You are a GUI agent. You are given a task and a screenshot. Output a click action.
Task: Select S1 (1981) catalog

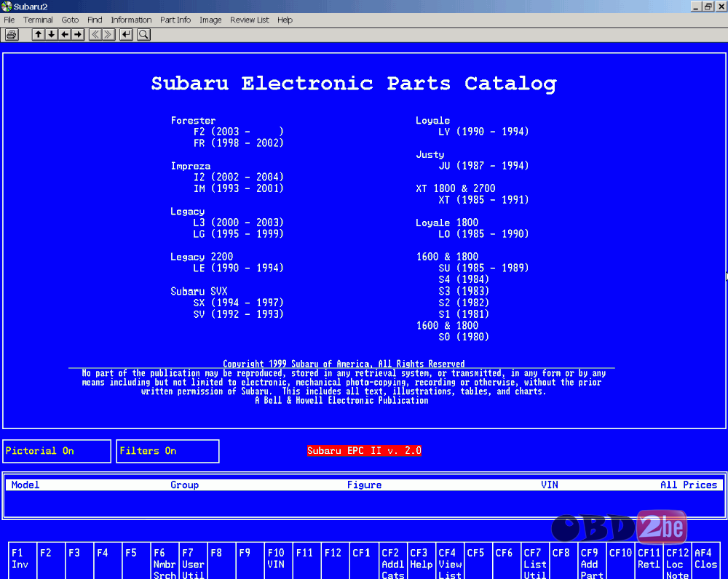(x=464, y=314)
